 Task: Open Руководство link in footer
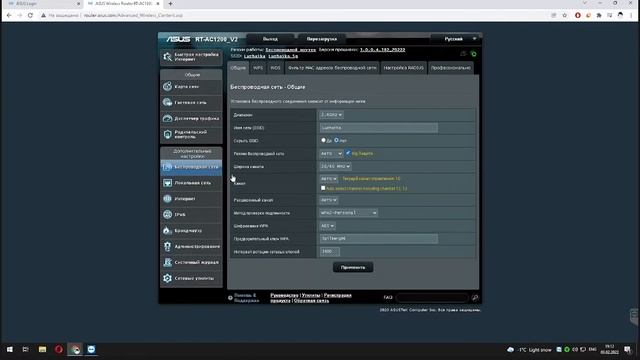tap(284, 295)
